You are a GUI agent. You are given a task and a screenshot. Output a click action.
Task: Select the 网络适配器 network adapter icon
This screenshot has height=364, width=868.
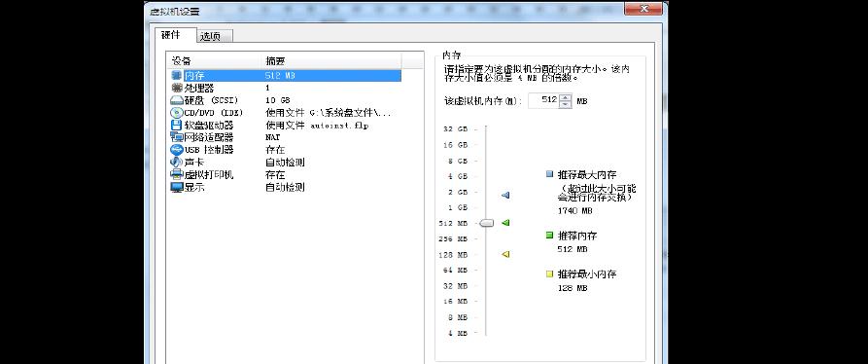click(177, 137)
